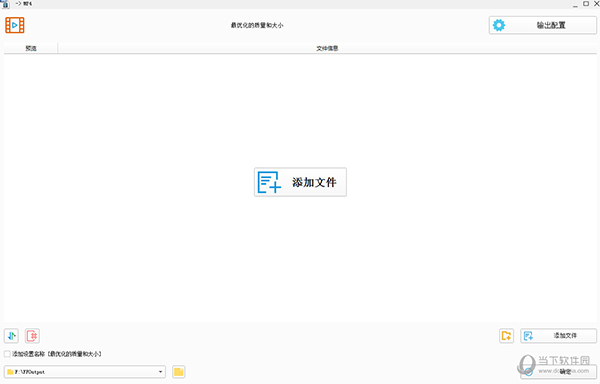Screen dimensions: 600x384
Task: Browse output folder via yellow folder icon
Action: (179, 372)
